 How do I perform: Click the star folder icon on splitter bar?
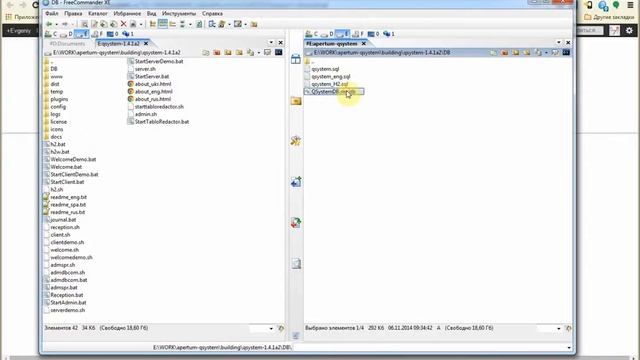296,141
